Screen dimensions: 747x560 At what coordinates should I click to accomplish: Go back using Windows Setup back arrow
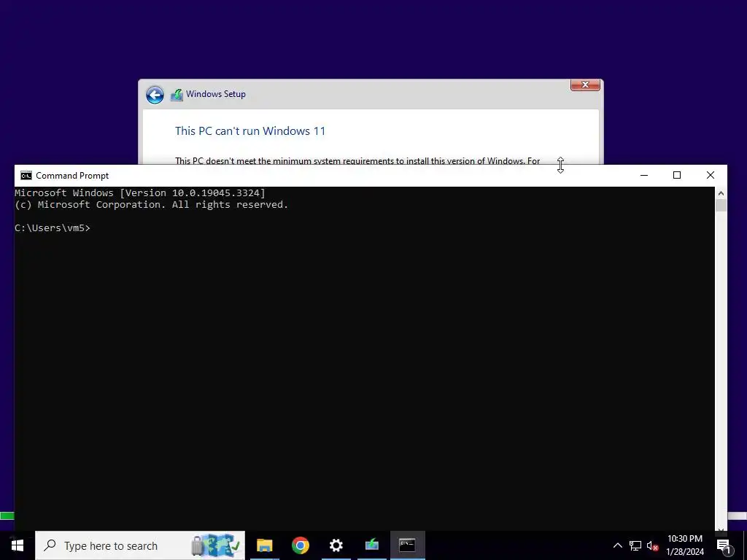click(155, 95)
